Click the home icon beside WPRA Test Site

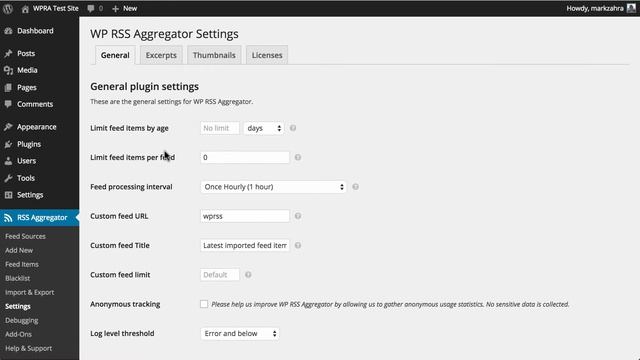click(x=25, y=9)
